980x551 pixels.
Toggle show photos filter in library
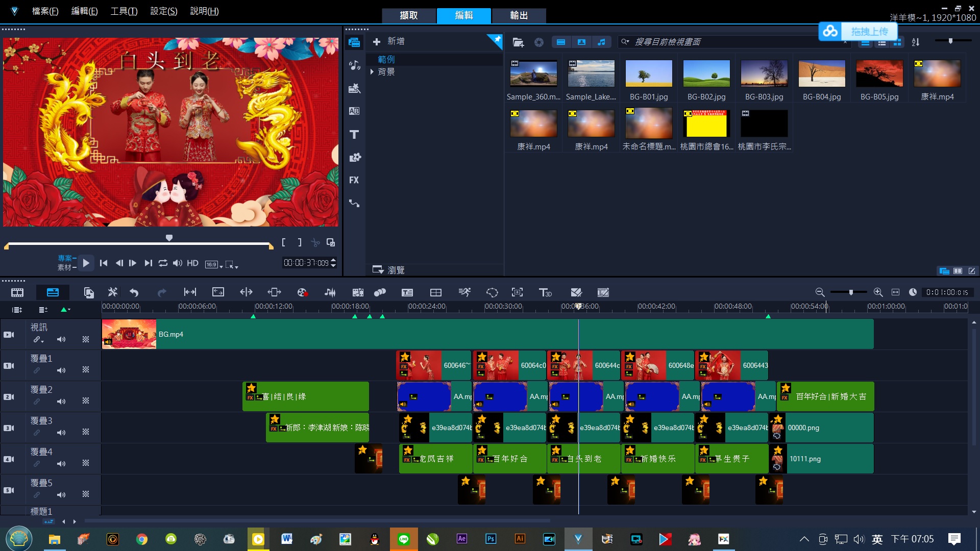[581, 42]
